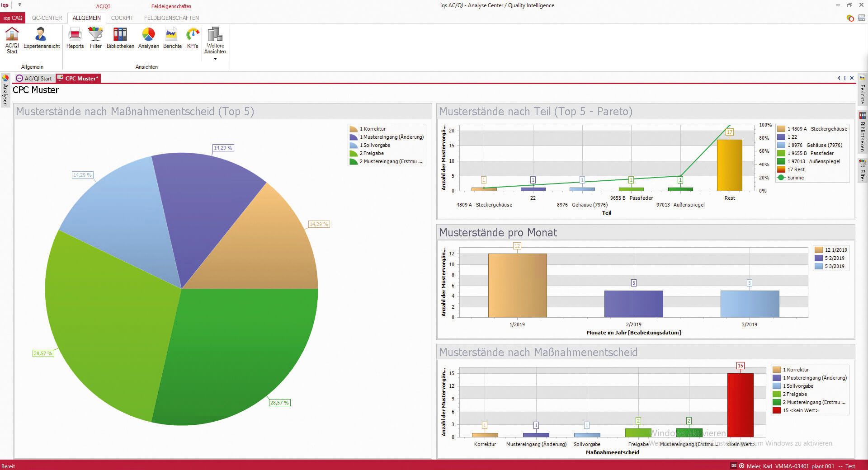The height and width of the screenshot is (470, 868).
Task: Switch to the COCKPIT ribbon tab
Action: click(x=122, y=18)
